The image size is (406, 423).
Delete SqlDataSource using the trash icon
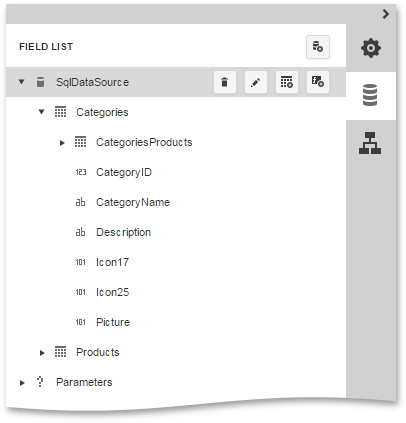pos(225,82)
